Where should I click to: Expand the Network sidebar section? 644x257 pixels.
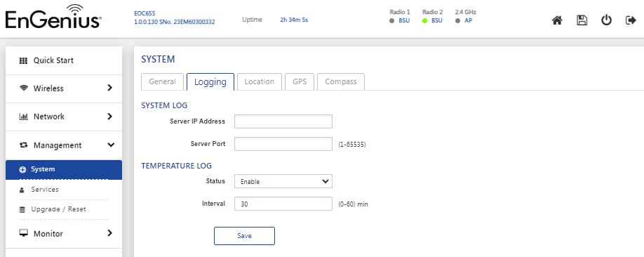pyautogui.click(x=64, y=117)
